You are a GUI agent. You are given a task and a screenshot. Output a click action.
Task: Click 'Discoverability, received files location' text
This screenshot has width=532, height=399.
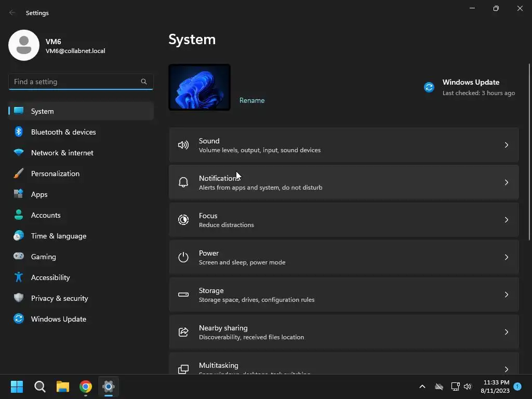251,337
